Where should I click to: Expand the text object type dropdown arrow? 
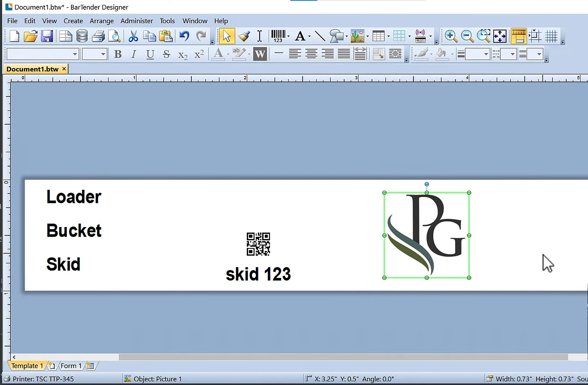tap(309, 36)
